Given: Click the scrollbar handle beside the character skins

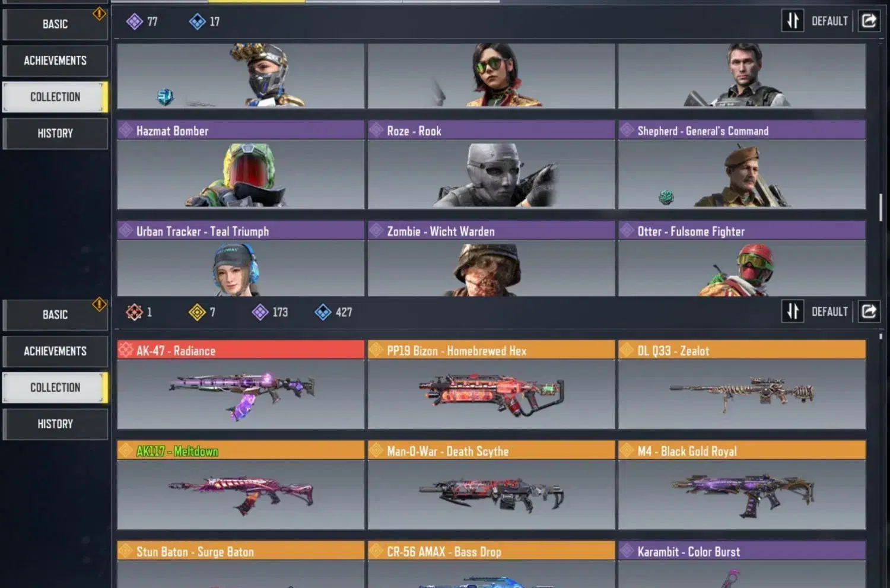Looking at the screenshot, I should pos(881,207).
